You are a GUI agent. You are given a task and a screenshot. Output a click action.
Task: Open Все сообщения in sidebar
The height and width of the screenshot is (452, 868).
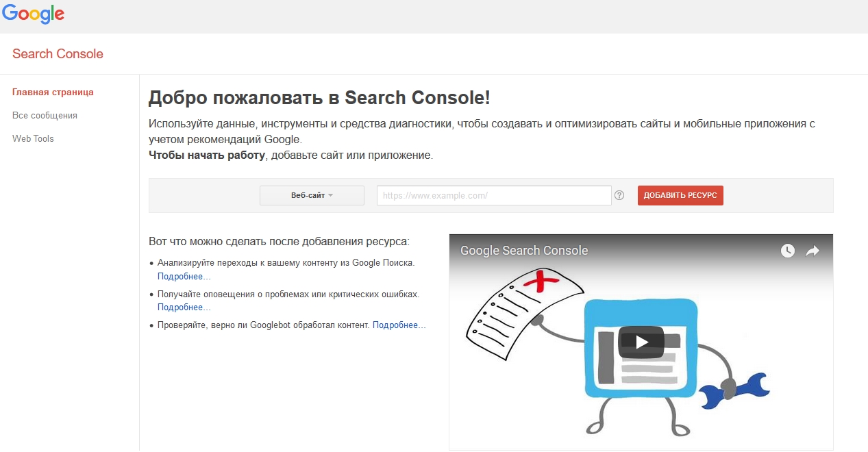(45, 116)
